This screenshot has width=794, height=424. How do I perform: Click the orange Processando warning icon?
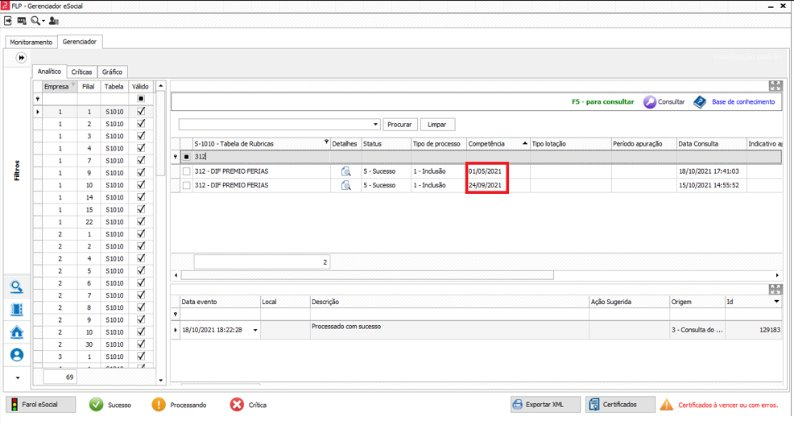pyautogui.click(x=158, y=404)
